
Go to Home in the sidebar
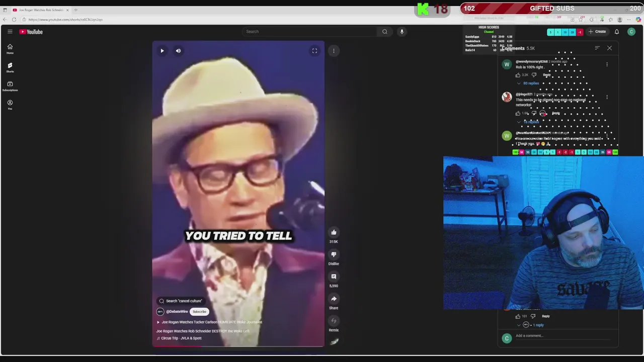[10, 49]
